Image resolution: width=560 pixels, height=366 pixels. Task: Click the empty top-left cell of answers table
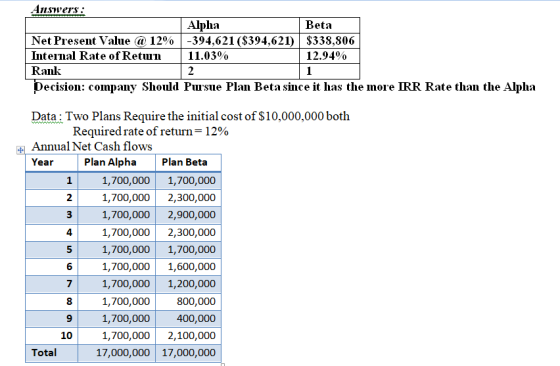pos(103,25)
